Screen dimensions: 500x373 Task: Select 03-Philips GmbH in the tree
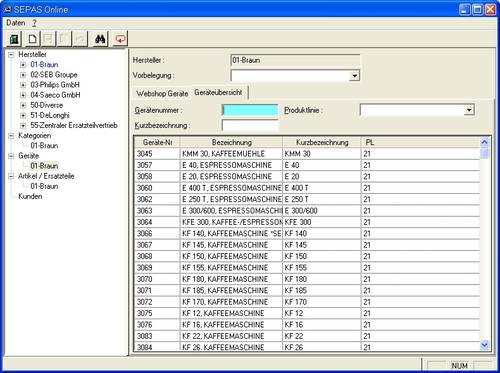click(x=55, y=85)
